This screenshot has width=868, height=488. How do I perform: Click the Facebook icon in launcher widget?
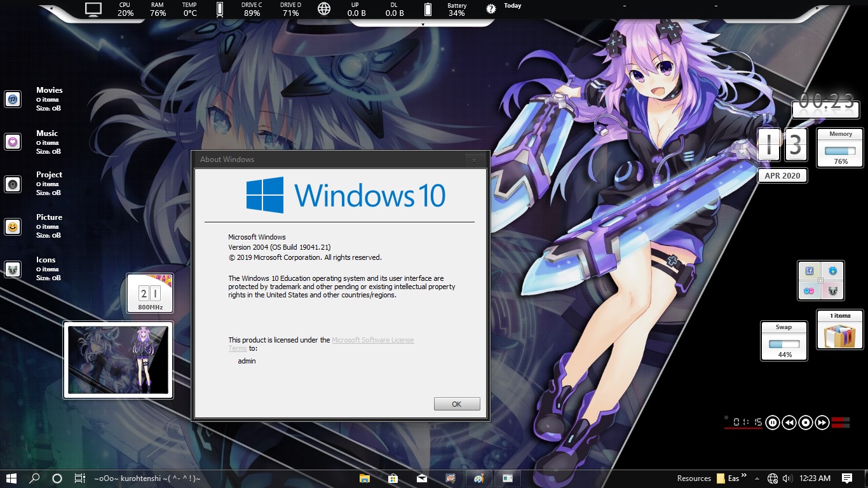810,271
